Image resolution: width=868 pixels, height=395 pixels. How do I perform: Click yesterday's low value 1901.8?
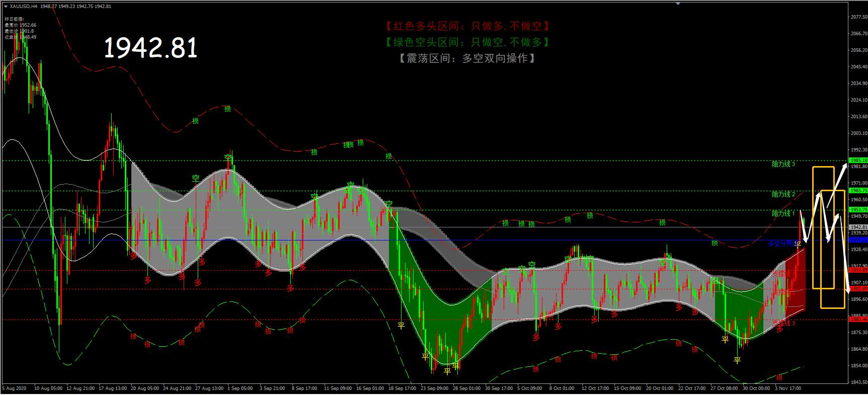coord(27,31)
